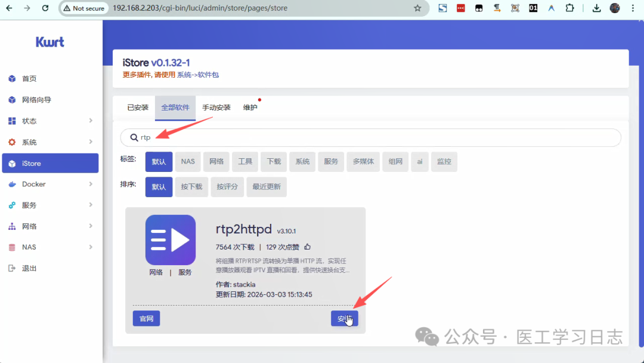Click the 安装 install button for rtp2httpd
Image resolution: width=644 pixels, height=363 pixels.
[x=344, y=318]
